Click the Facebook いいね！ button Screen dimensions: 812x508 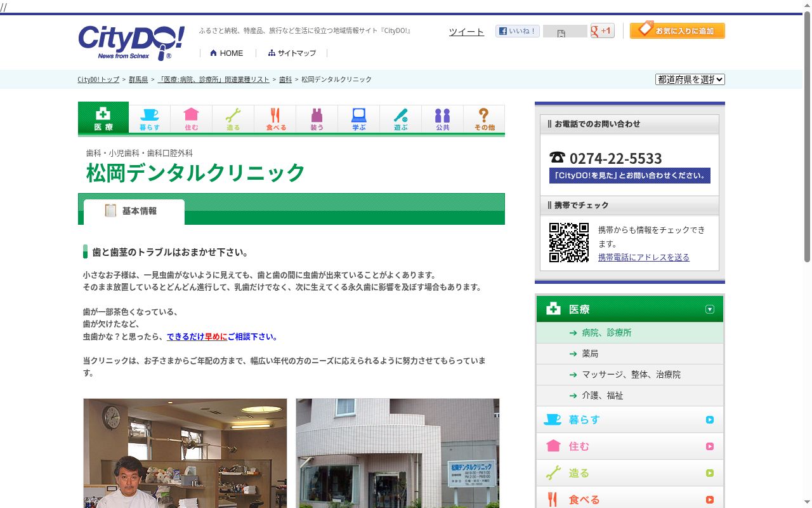(518, 31)
